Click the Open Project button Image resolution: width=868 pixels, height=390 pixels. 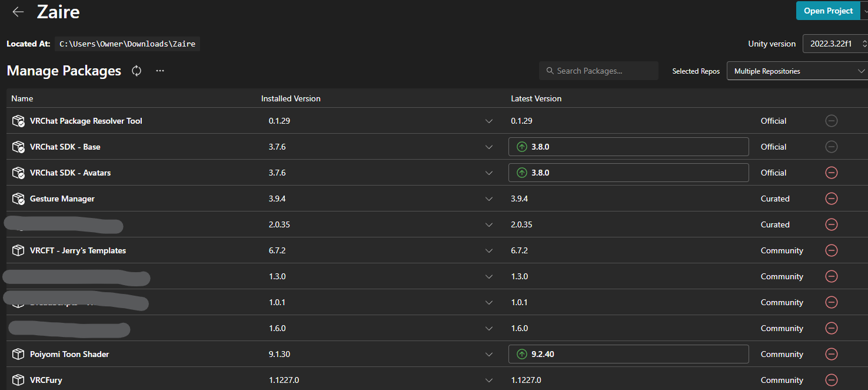point(828,11)
